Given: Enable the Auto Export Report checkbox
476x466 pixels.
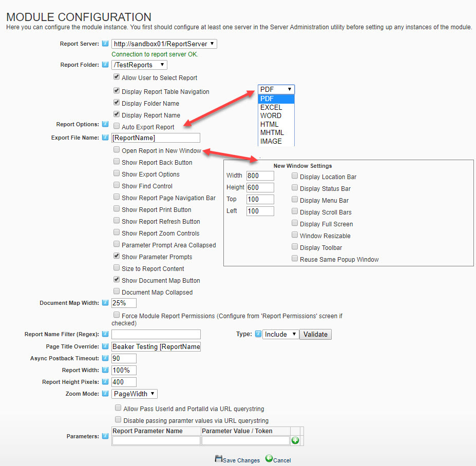Looking at the screenshot, I should pos(116,127).
